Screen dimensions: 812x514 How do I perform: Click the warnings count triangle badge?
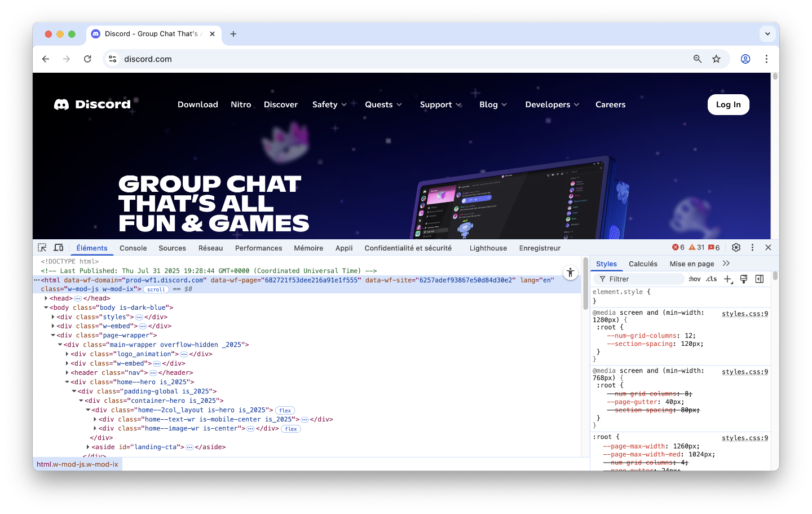click(x=696, y=248)
